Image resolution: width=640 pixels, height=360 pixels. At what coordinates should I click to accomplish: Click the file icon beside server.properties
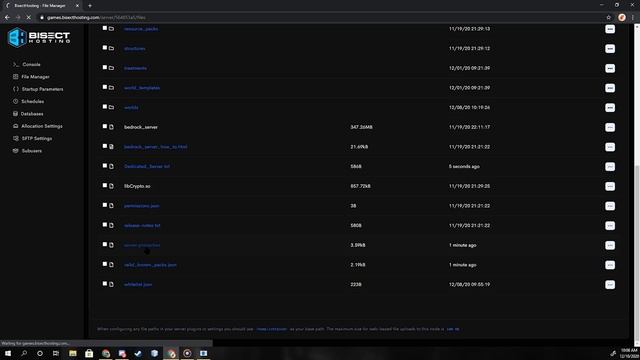(111, 245)
